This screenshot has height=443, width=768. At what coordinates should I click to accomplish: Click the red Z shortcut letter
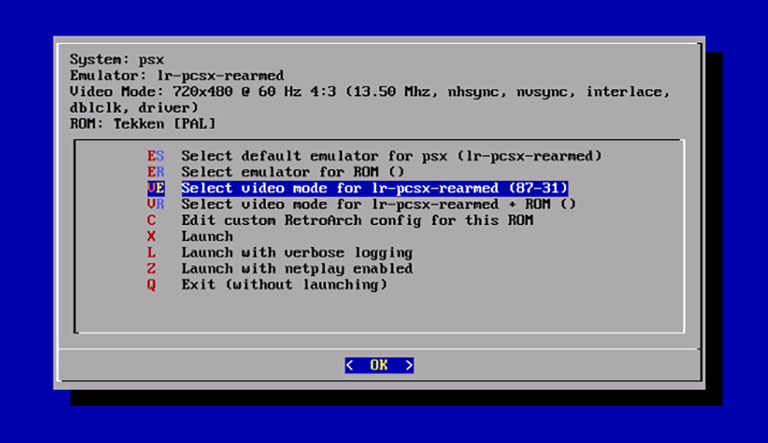(x=151, y=269)
